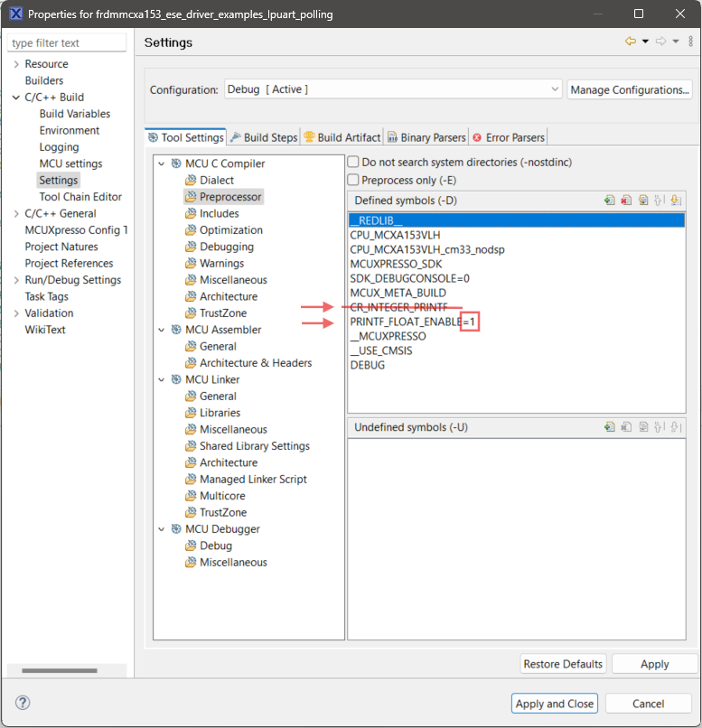
Task: Click the Restore Defaults button
Action: coord(563,664)
